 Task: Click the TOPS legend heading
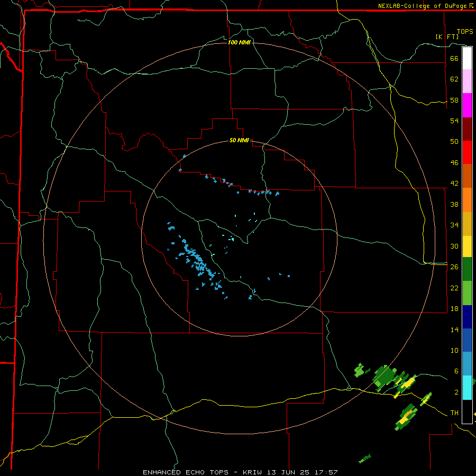click(465, 32)
